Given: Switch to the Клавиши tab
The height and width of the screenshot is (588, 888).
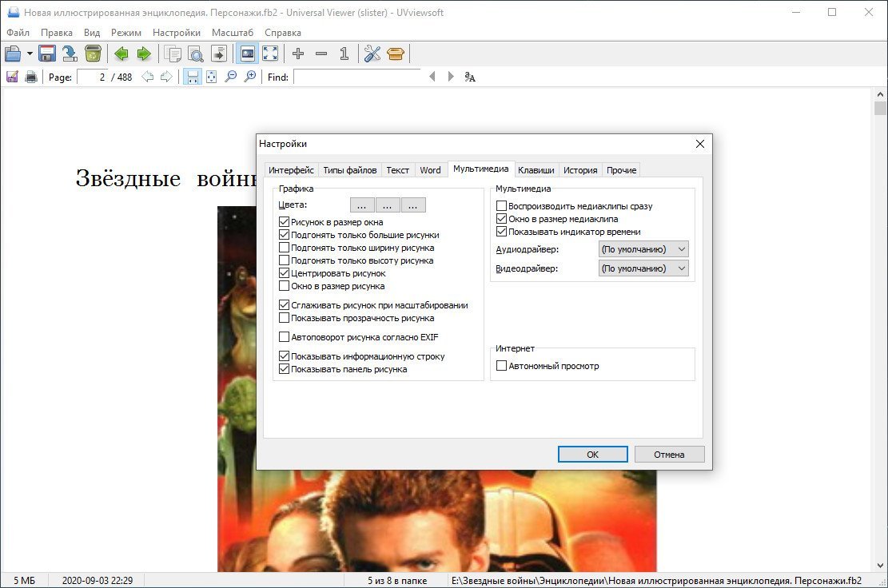Looking at the screenshot, I should [x=536, y=170].
